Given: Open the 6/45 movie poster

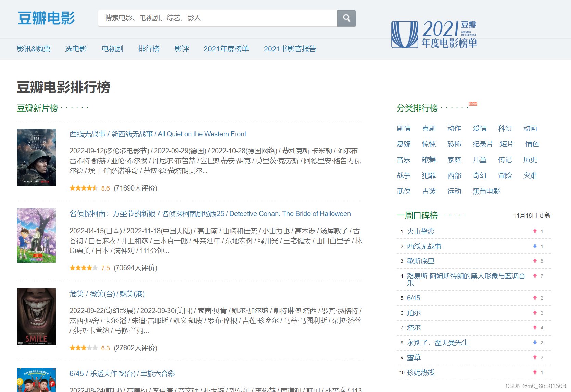Looking at the screenshot, I should (x=36, y=380).
